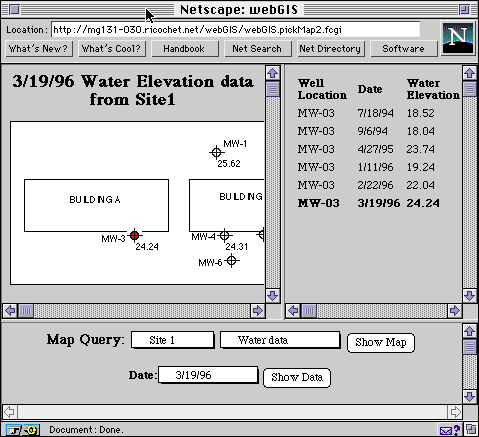Select the MW-4 well marker on map

tap(224, 235)
